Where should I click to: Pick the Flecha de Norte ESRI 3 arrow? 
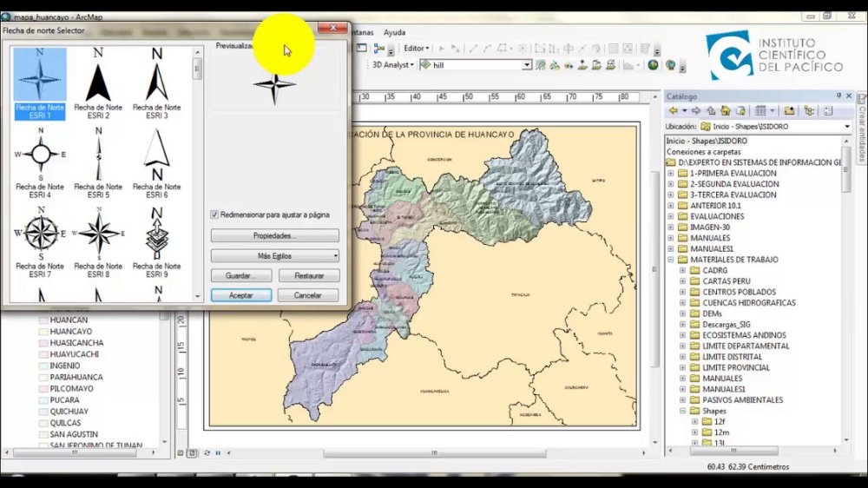pos(156,83)
